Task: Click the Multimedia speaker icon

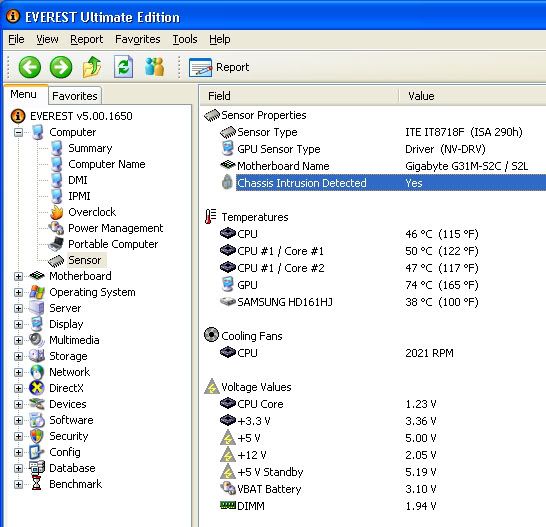Action: pyautogui.click(x=37, y=340)
